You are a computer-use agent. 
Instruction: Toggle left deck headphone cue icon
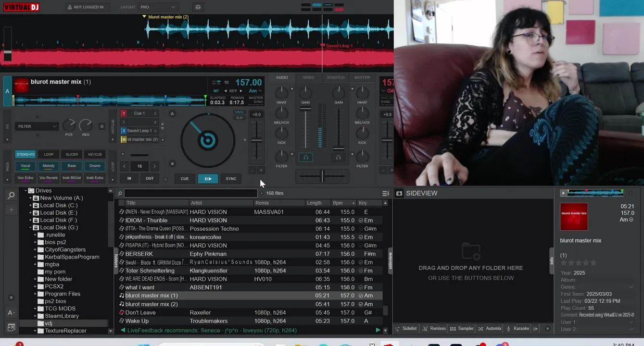pos(306,158)
